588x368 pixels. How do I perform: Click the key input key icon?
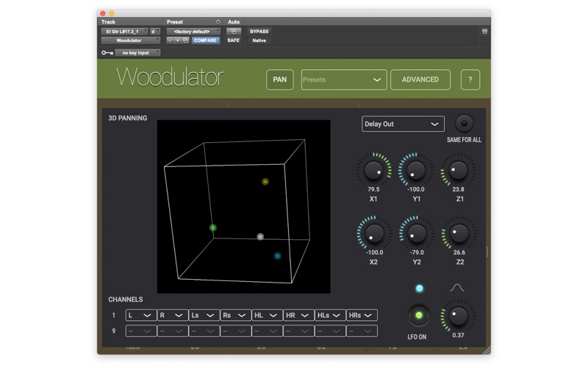point(107,53)
